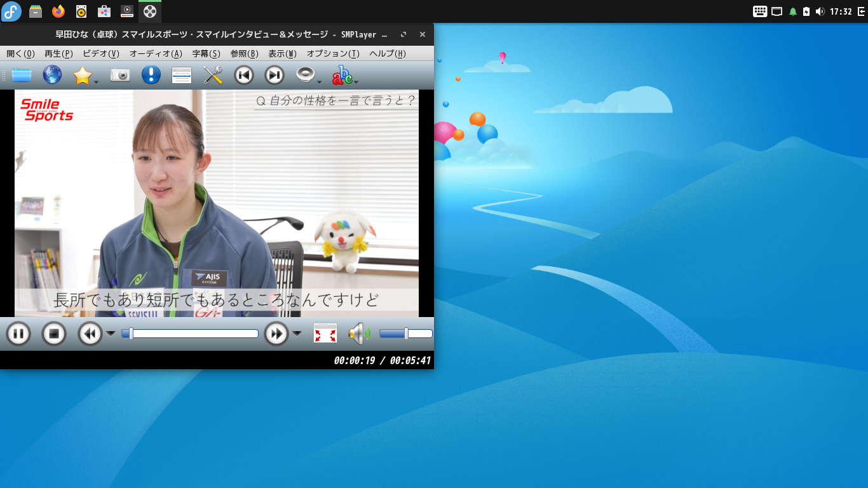The image size is (868, 488).
Task: Open the ビデオ(V) menu
Action: coord(101,54)
